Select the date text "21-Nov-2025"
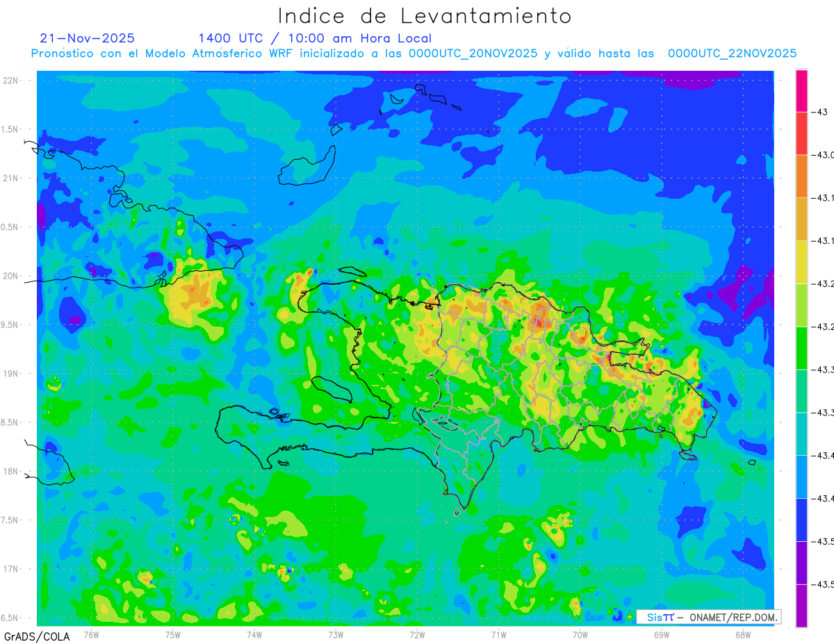Viewport: 834px width, 644px height. pos(88,38)
